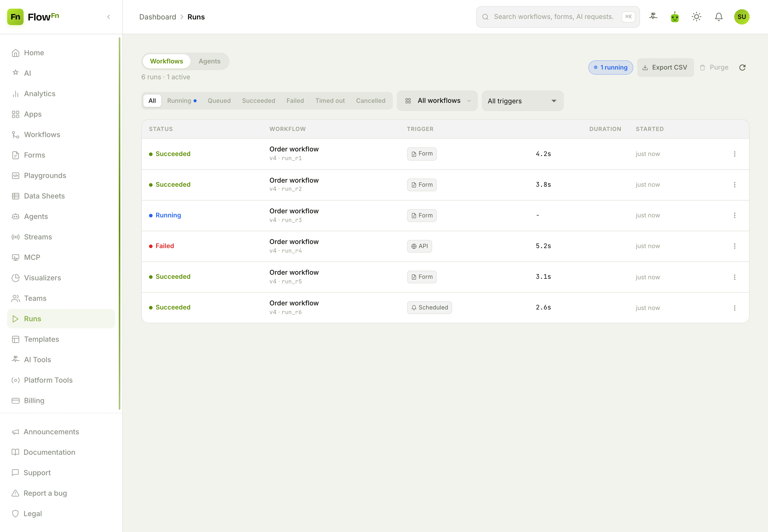
Task: Open Legal link
Action: coord(61,514)
